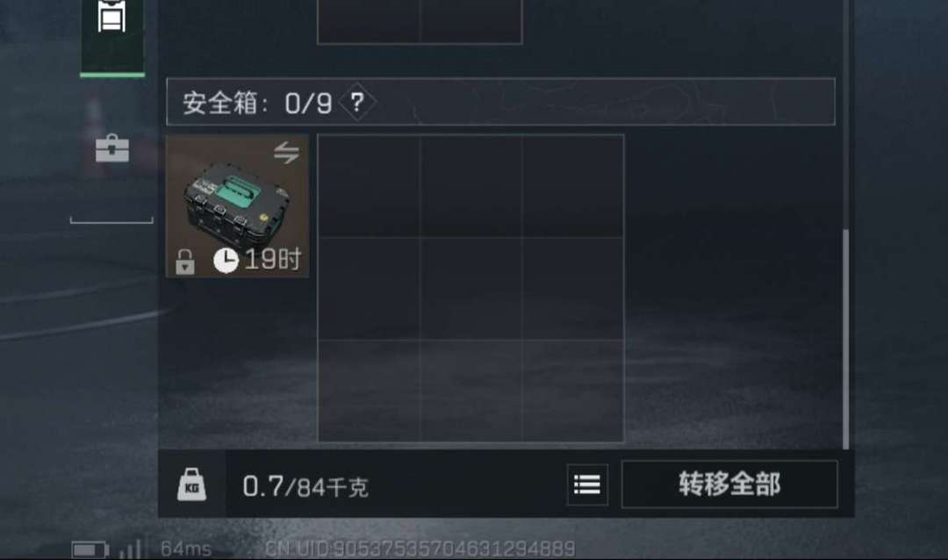948x560 pixels.
Task: Click the question mark help icon next to 安全箱
Action: [x=357, y=102]
